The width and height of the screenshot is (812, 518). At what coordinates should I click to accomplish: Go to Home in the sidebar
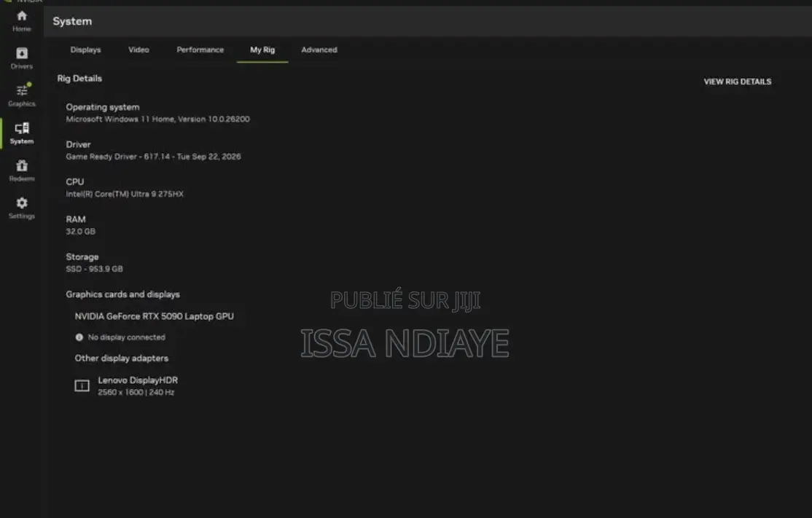pyautogui.click(x=22, y=21)
